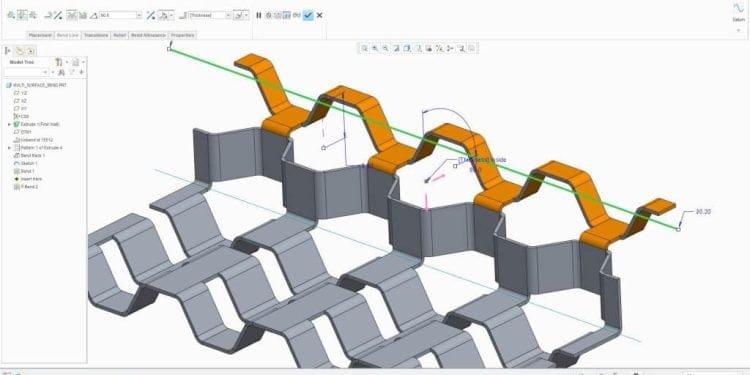This screenshot has height=375, width=750.
Task: Open the Relief tab
Action: point(120,35)
